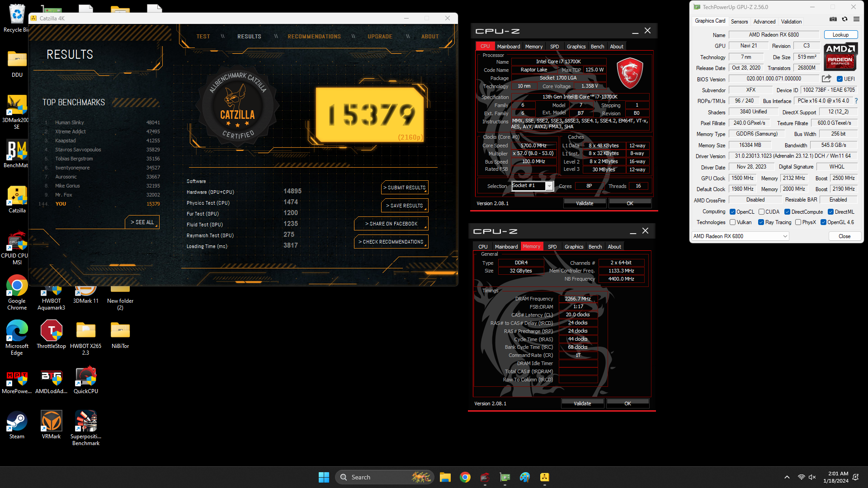Click the GPU-Z Close button
Image resolution: width=868 pixels, height=488 pixels.
[844, 236]
